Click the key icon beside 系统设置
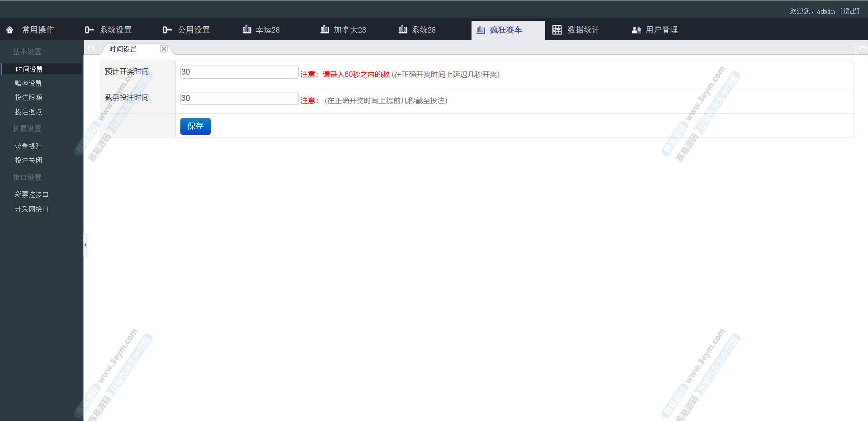Viewport: 868px width, 421px height. 89,30
